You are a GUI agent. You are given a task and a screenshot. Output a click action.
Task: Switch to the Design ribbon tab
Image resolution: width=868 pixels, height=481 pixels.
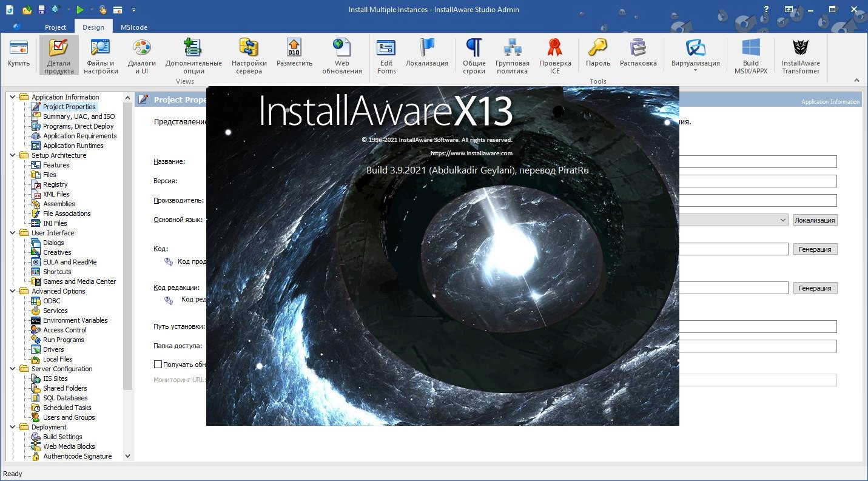tap(93, 27)
